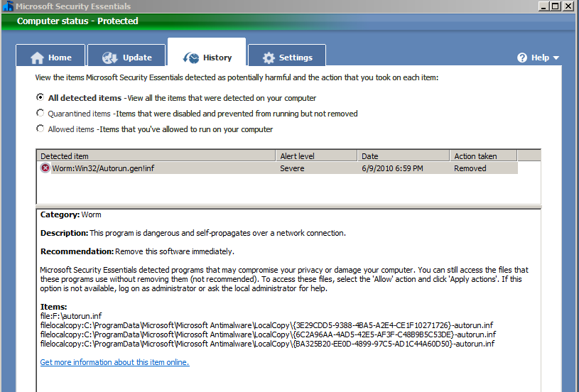
Task: Click the 6/9/2010 6:59 PM date cell
Action: tap(392, 168)
